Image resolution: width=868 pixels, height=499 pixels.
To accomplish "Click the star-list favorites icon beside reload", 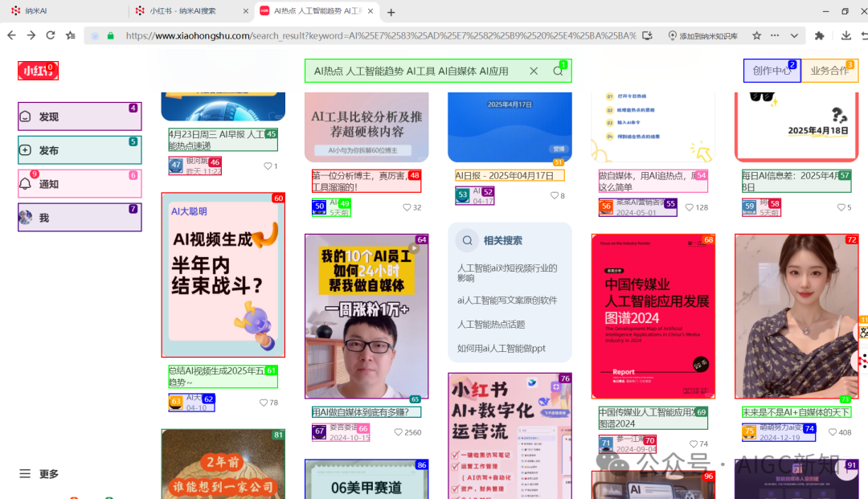I will coord(70,35).
